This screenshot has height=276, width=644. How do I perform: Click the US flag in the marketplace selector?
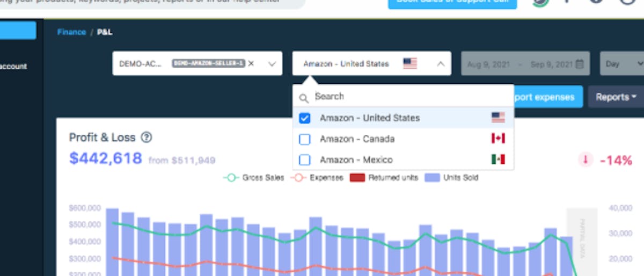point(410,64)
